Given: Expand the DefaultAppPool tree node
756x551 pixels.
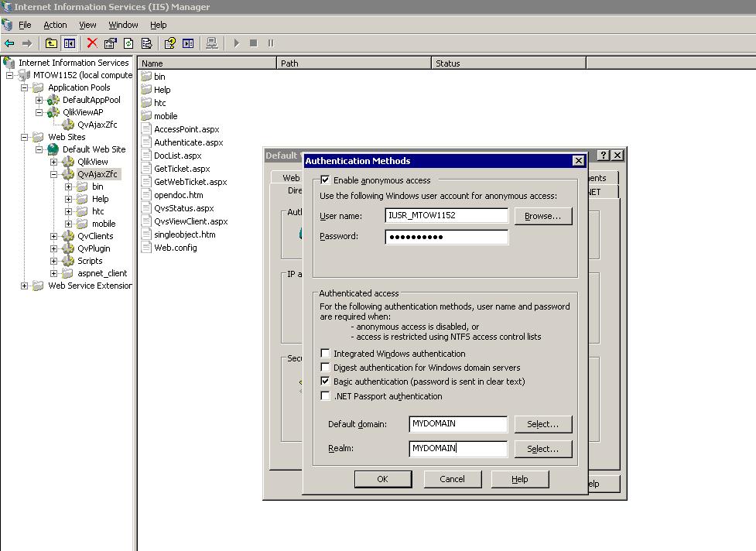Looking at the screenshot, I should pos(39,100).
